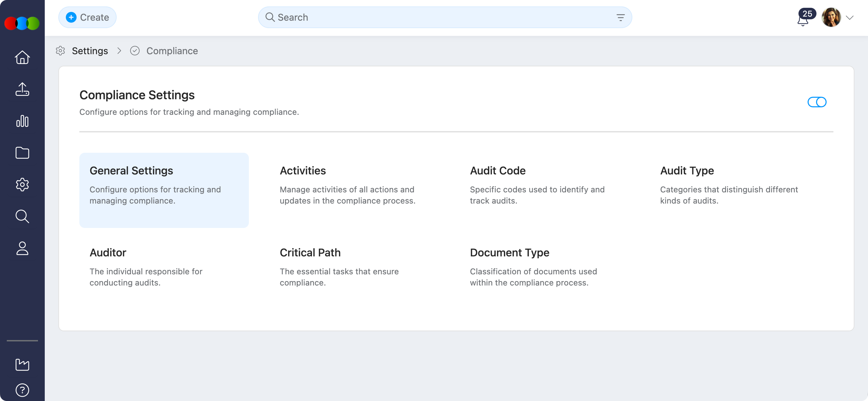Screen dimensions: 868x401
Task: Click the breadcrumb chevron after Settings
Action: point(119,51)
